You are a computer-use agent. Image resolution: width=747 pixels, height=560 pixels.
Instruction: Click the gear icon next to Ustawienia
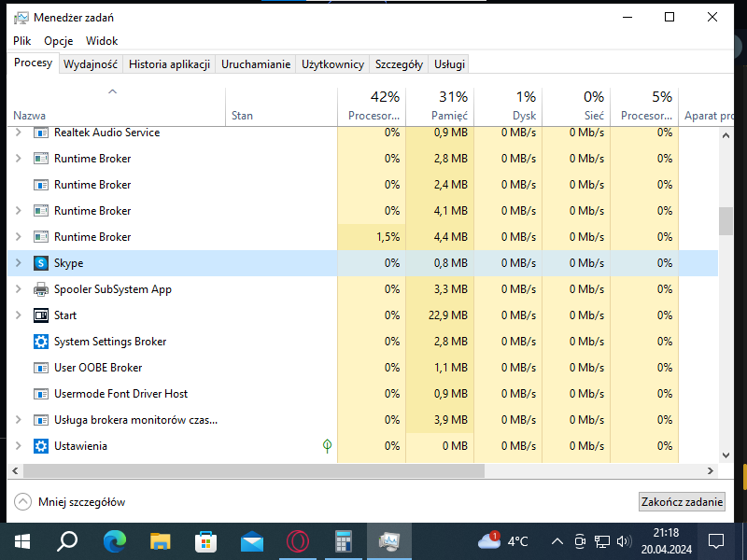pyautogui.click(x=41, y=446)
